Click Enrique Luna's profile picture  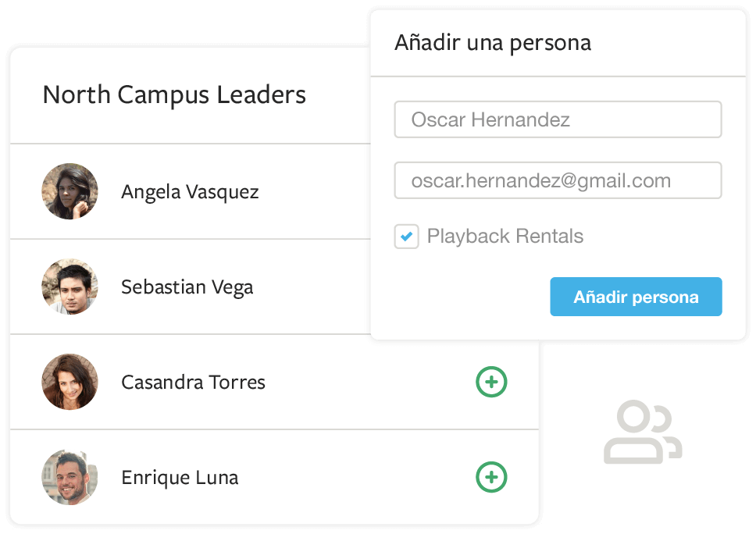click(x=70, y=477)
